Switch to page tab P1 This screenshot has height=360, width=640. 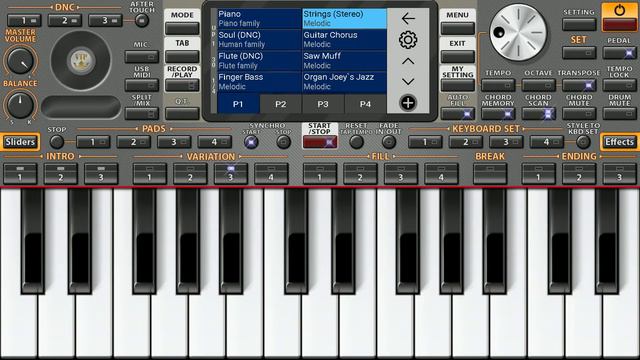coord(238,104)
